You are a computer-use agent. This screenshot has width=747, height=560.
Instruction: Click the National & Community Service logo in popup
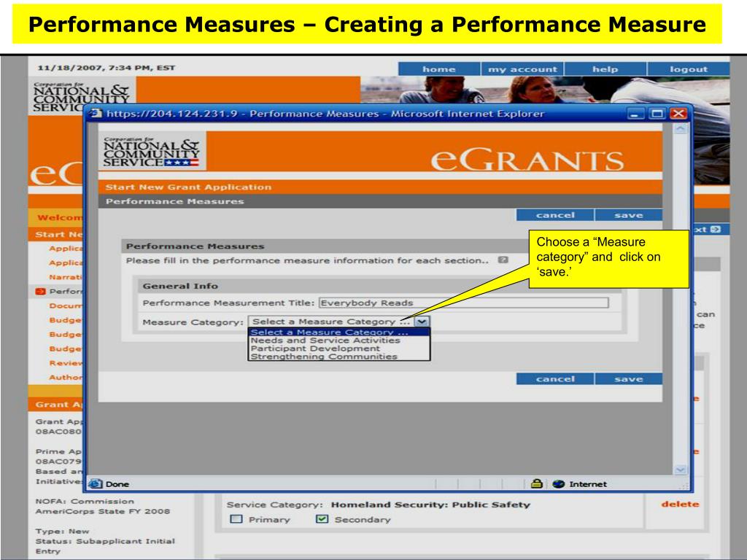[x=152, y=152]
